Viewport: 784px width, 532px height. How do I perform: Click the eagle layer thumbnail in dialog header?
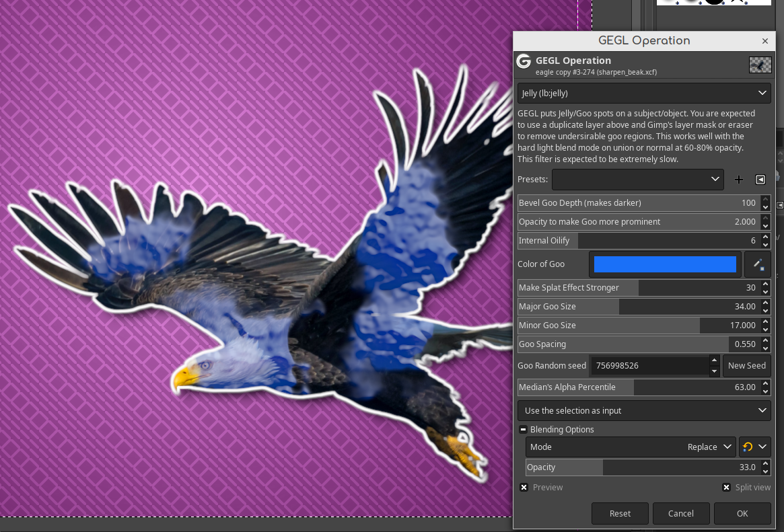click(x=760, y=65)
